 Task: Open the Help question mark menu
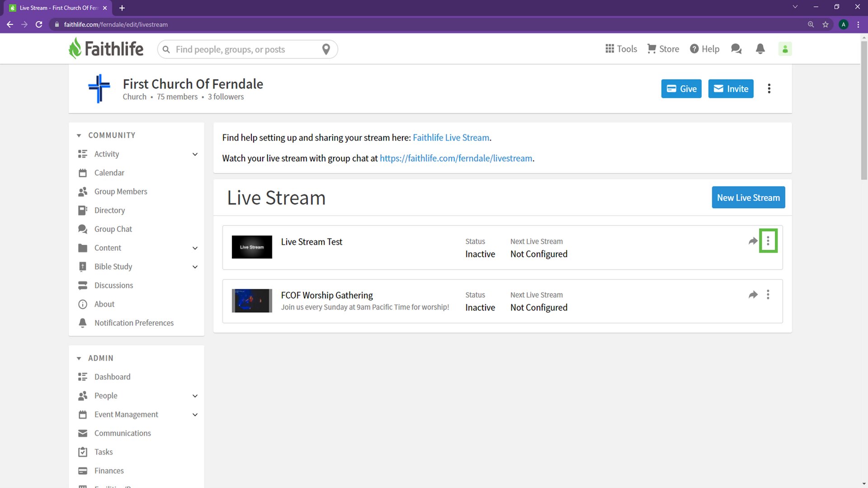tap(704, 49)
